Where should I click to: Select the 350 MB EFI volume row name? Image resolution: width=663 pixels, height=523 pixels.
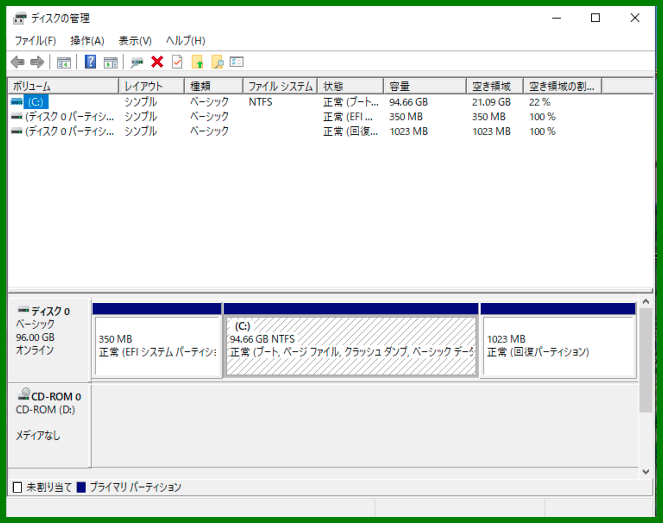tap(69, 117)
